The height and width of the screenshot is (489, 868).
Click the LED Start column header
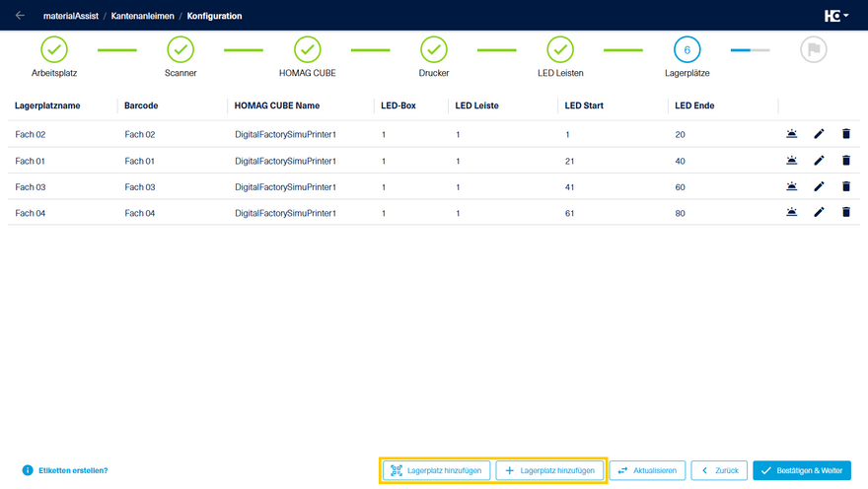tap(584, 105)
